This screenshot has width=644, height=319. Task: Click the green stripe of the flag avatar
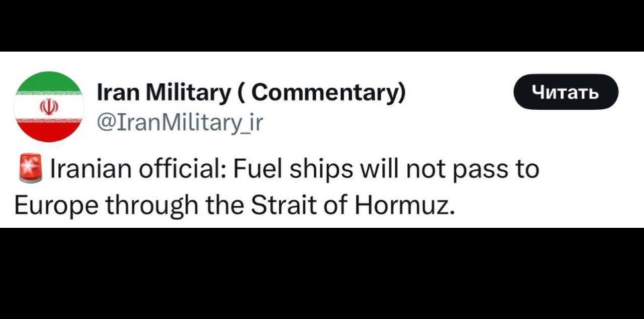(x=49, y=81)
